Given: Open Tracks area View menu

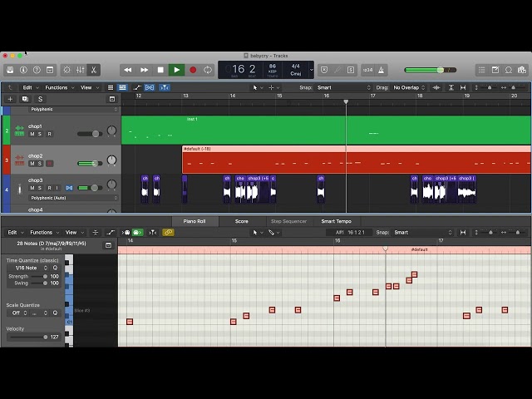Looking at the screenshot, I should (x=90, y=87).
